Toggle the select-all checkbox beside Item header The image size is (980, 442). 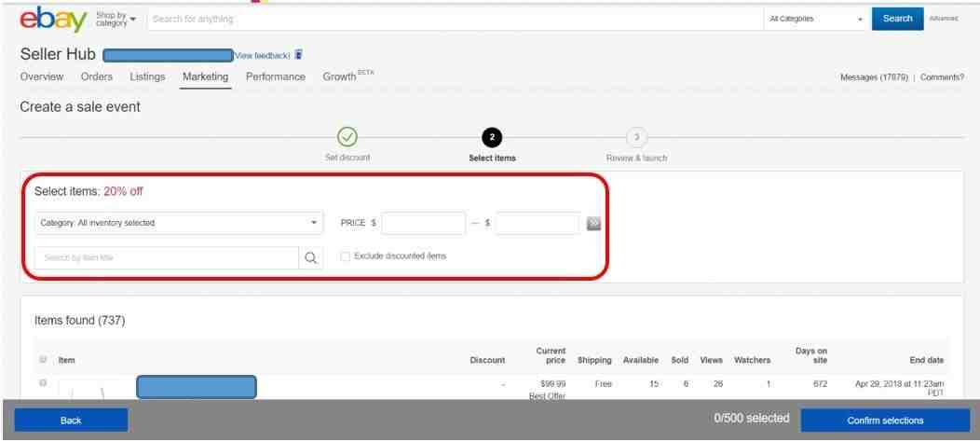coord(43,359)
